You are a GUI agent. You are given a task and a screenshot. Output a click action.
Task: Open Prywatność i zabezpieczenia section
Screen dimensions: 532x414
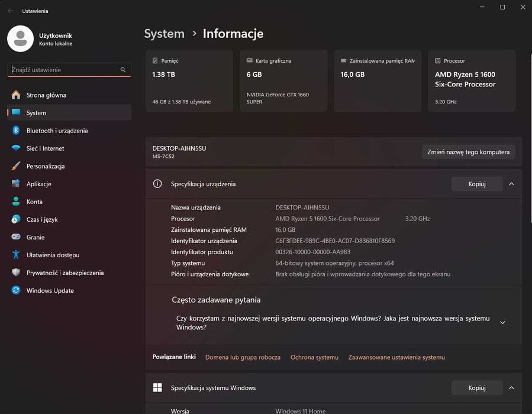(69, 273)
